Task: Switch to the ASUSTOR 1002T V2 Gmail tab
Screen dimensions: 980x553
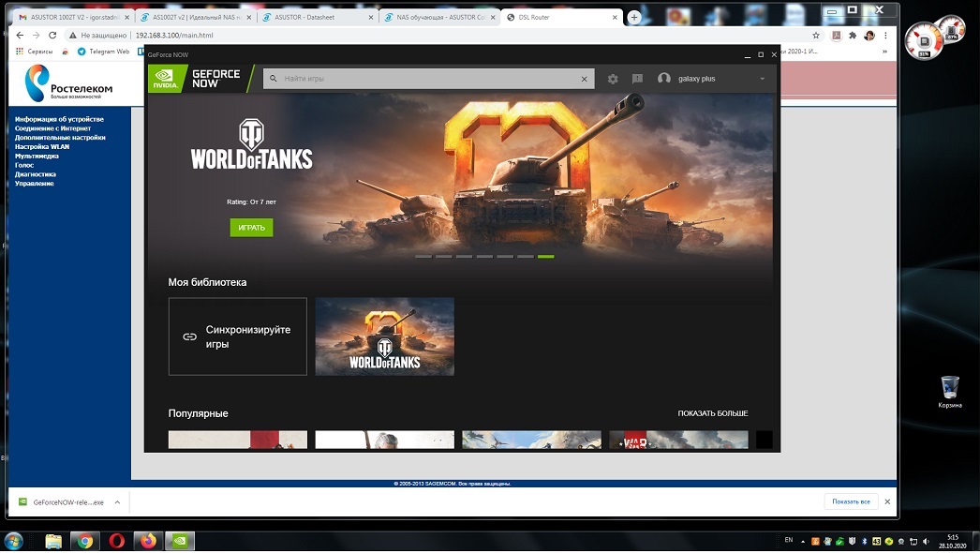Action: [73, 17]
